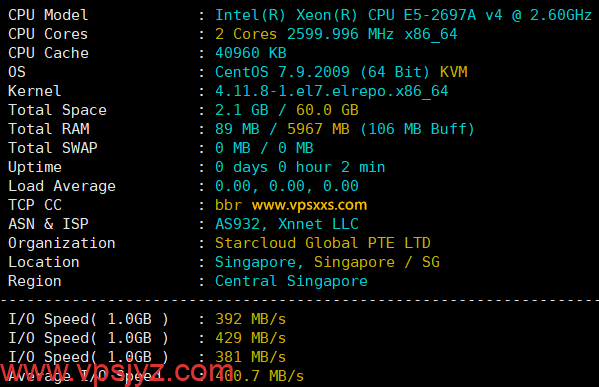Click the Organization label
The width and height of the screenshot is (599, 387).
[x=62, y=243]
